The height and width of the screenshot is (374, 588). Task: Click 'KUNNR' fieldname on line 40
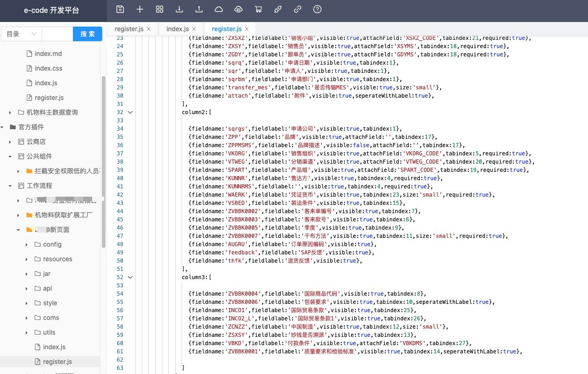click(x=236, y=178)
